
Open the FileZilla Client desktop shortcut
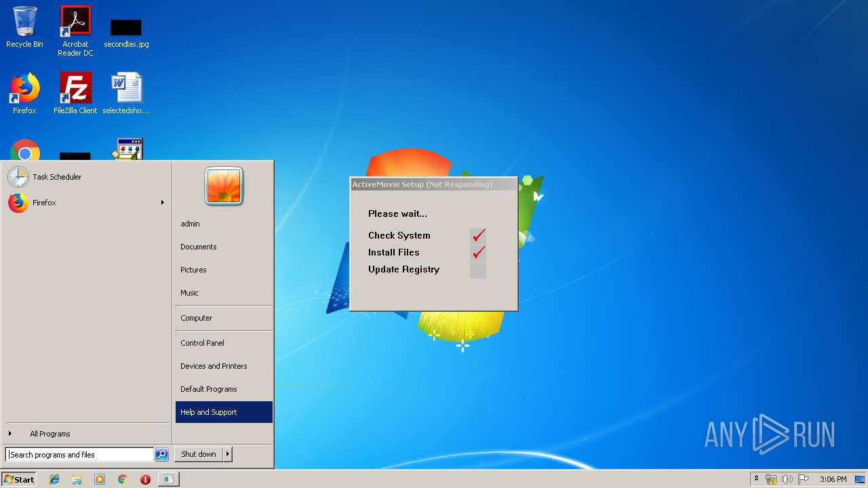point(75,94)
